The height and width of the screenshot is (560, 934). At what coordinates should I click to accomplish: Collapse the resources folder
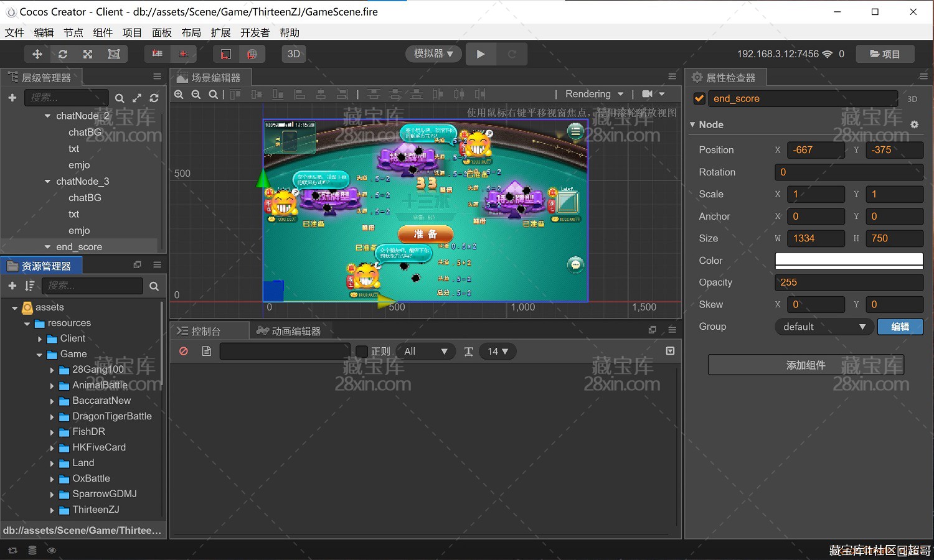[27, 324]
